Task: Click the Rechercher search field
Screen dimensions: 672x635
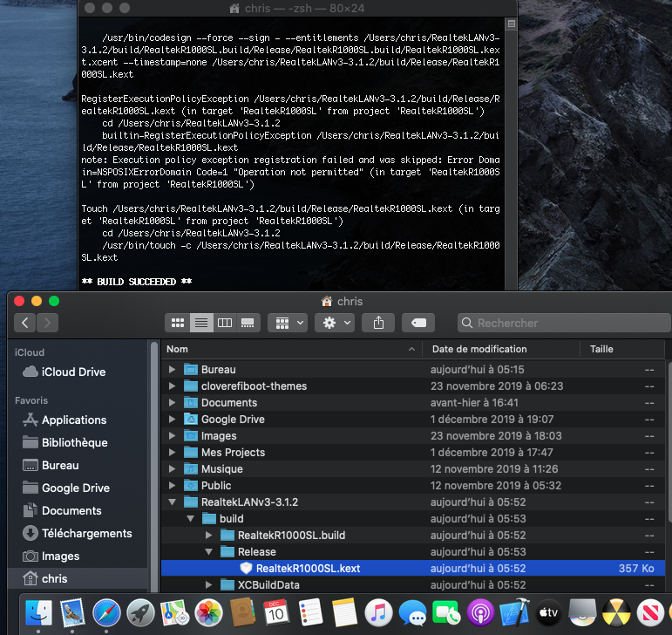Action: pos(564,323)
